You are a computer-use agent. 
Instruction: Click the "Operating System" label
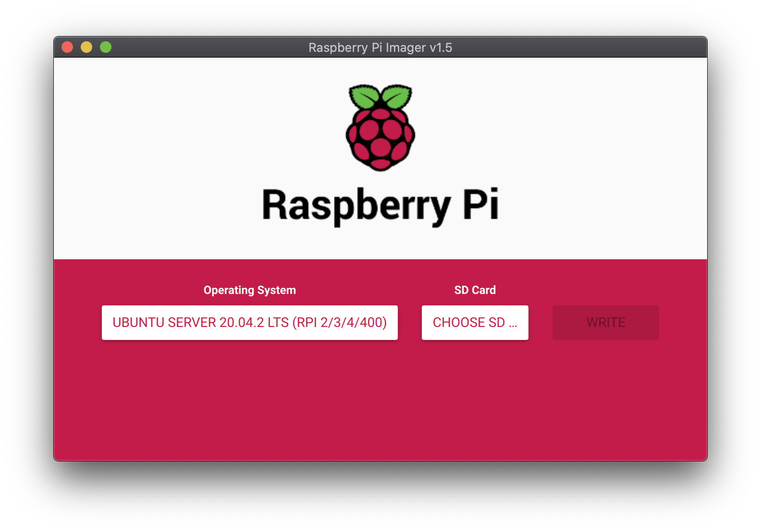click(x=249, y=290)
